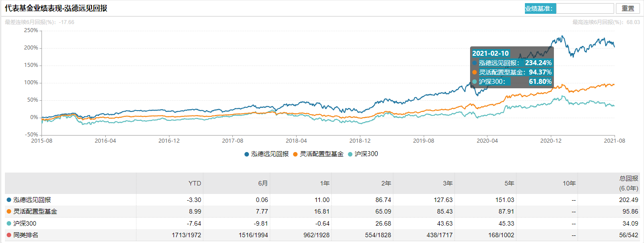Click the 56/542 total return ranking cell
The height and width of the screenshot is (243, 644).
point(629,235)
